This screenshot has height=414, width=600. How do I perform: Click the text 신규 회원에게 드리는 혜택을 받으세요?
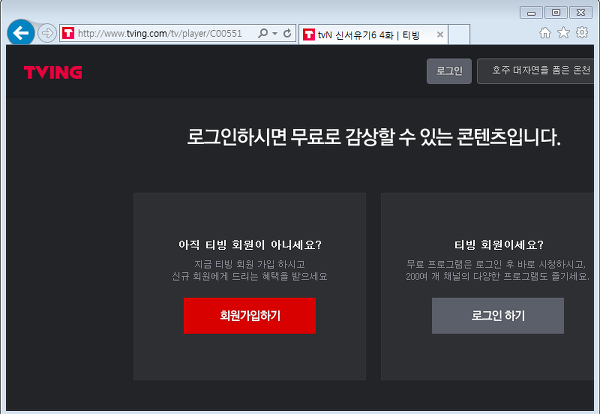tap(249, 276)
